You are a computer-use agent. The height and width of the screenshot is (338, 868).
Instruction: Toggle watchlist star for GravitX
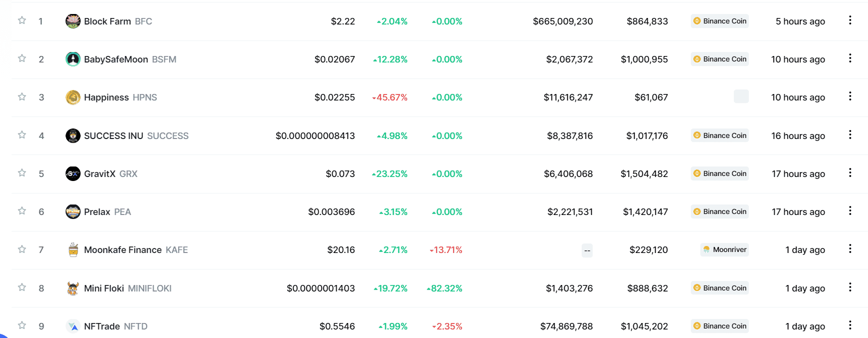pos(22,173)
